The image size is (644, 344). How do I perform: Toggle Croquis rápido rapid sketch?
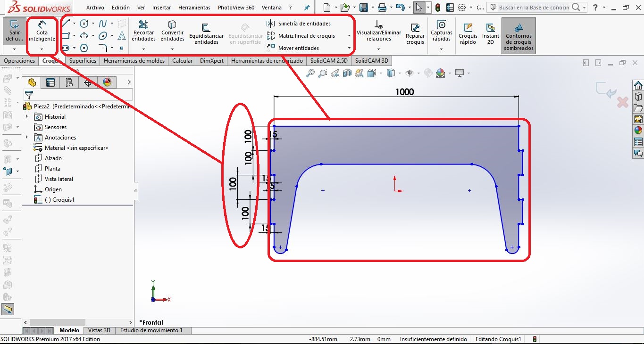(x=468, y=33)
